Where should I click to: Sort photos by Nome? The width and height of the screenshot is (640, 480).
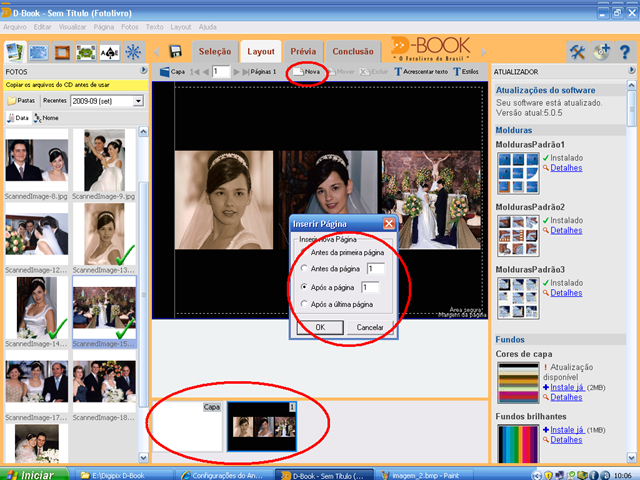pyautogui.click(x=47, y=118)
